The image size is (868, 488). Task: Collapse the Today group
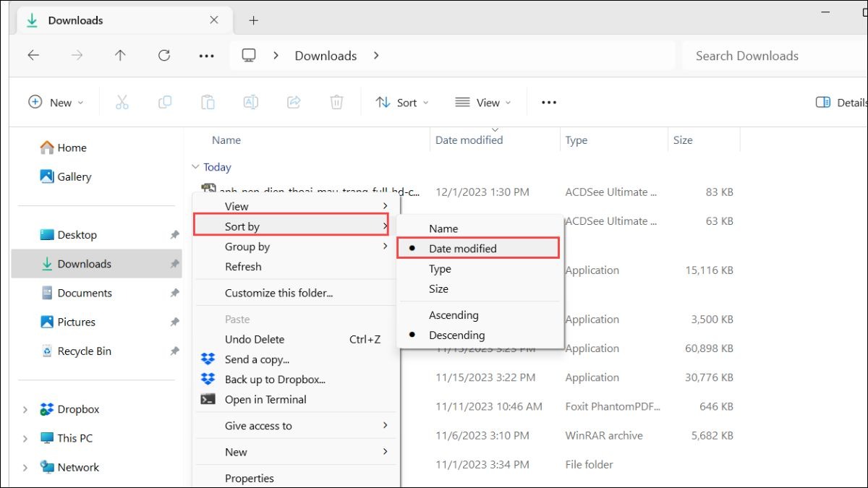195,167
